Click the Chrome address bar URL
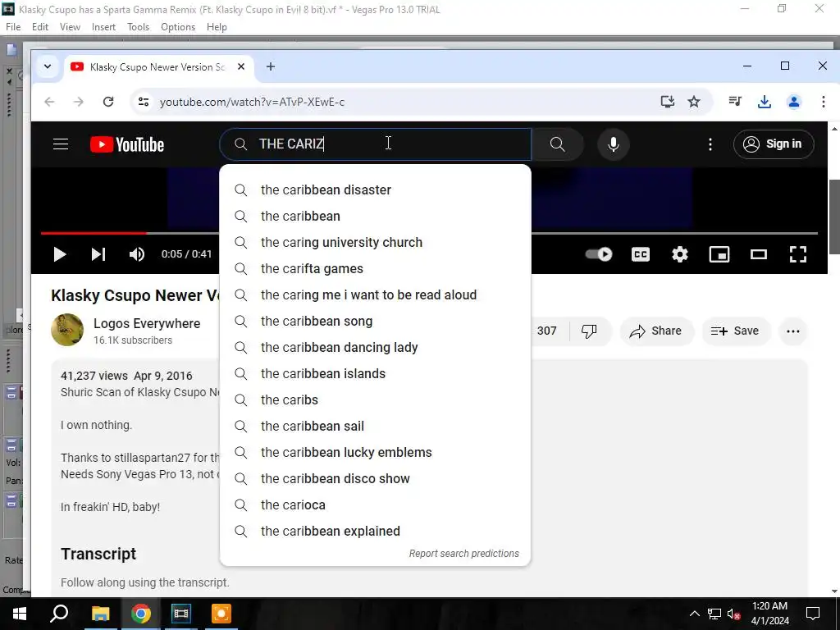Screen dimensions: 840x630 tap(252, 102)
